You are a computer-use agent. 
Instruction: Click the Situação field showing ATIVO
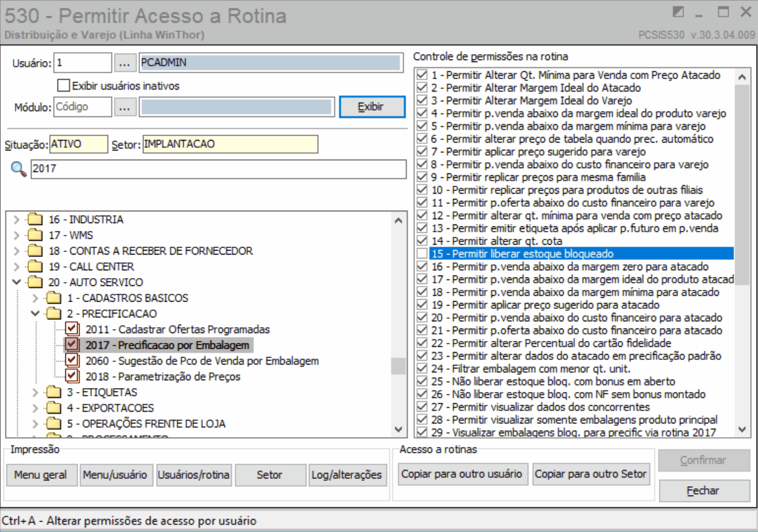(79, 144)
